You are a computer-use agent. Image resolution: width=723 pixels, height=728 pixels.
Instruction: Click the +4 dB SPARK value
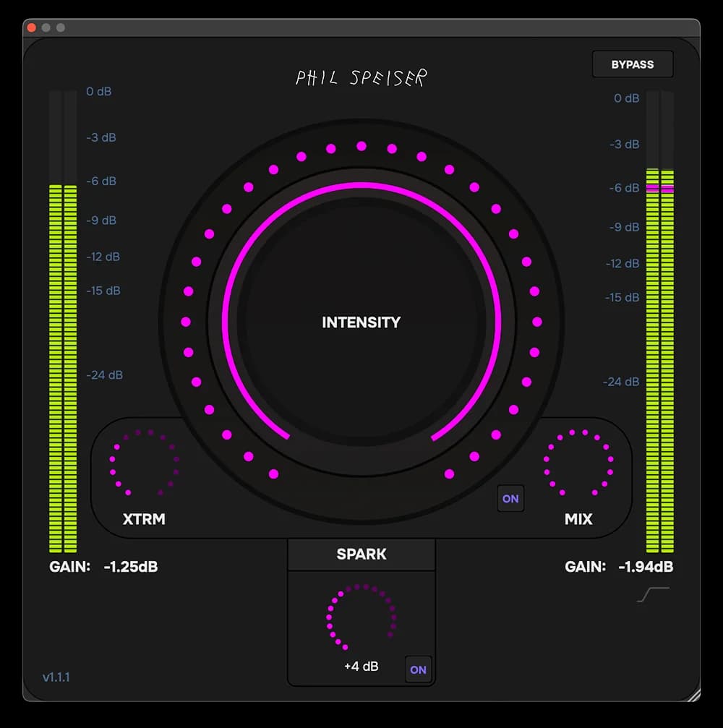point(361,667)
